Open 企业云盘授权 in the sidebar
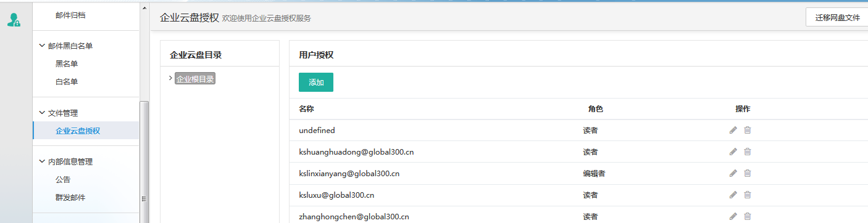868x223 pixels. pos(78,131)
